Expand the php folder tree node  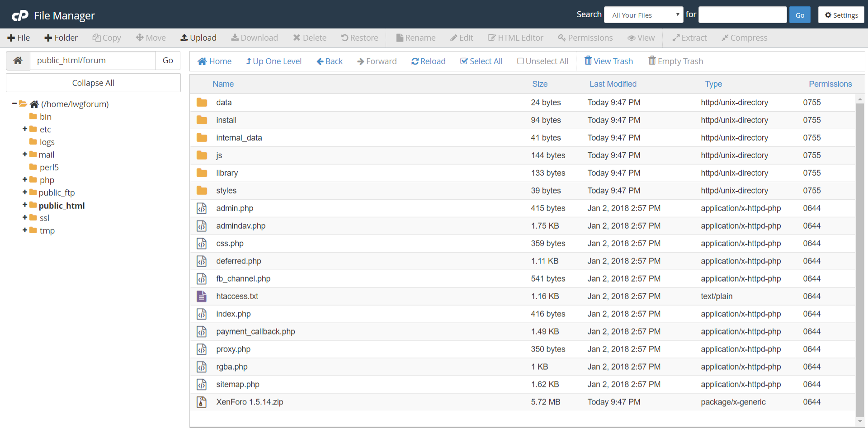[x=25, y=180]
